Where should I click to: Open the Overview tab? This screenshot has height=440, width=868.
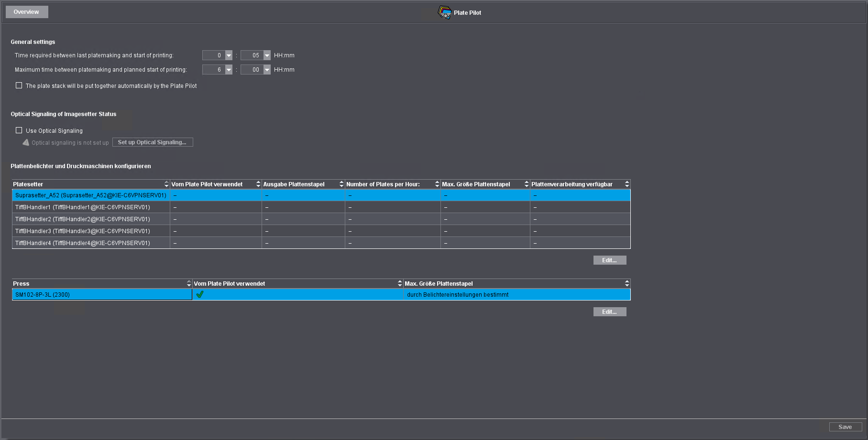pos(27,12)
